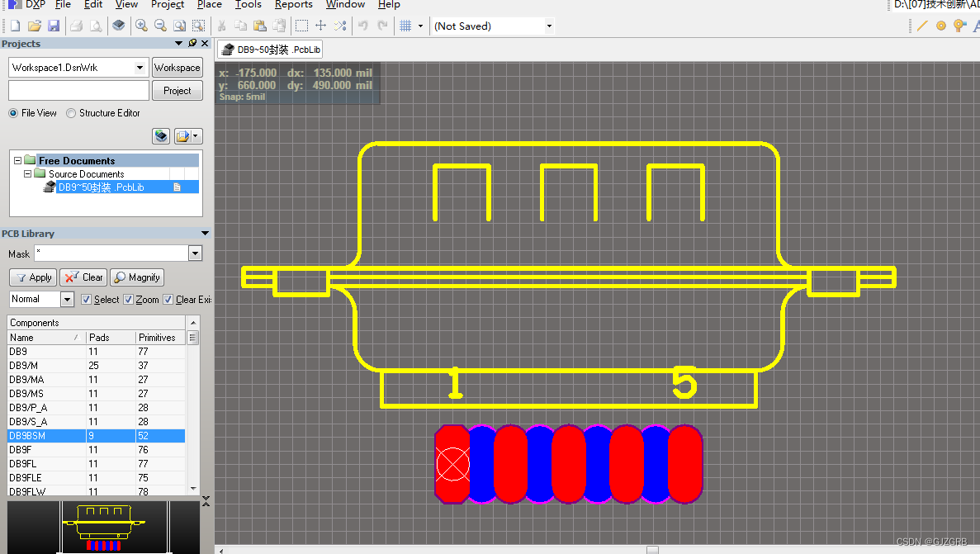The height and width of the screenshot is (554, 980).
Task: Click the Grid settings icon
Action: 405,26
